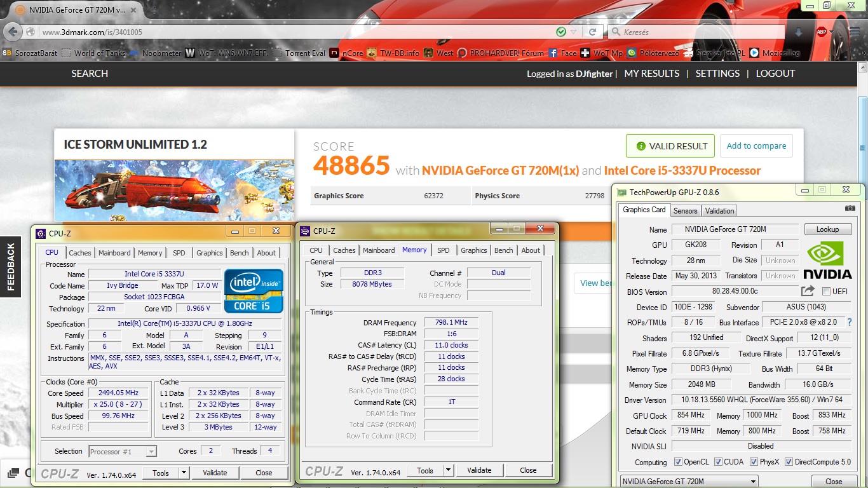Switch to Sensors tab in GPU-Z

pyautogui.click(x=685, y=210)
